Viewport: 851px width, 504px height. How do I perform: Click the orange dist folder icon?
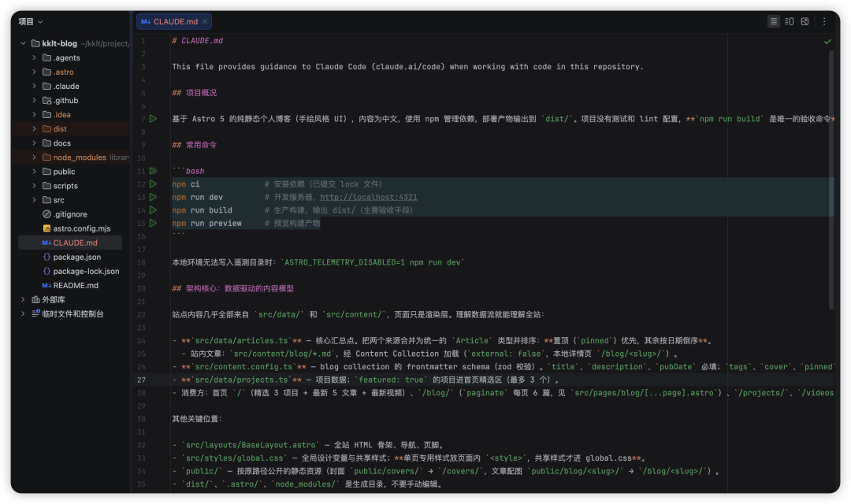click(x=46, y=128)
